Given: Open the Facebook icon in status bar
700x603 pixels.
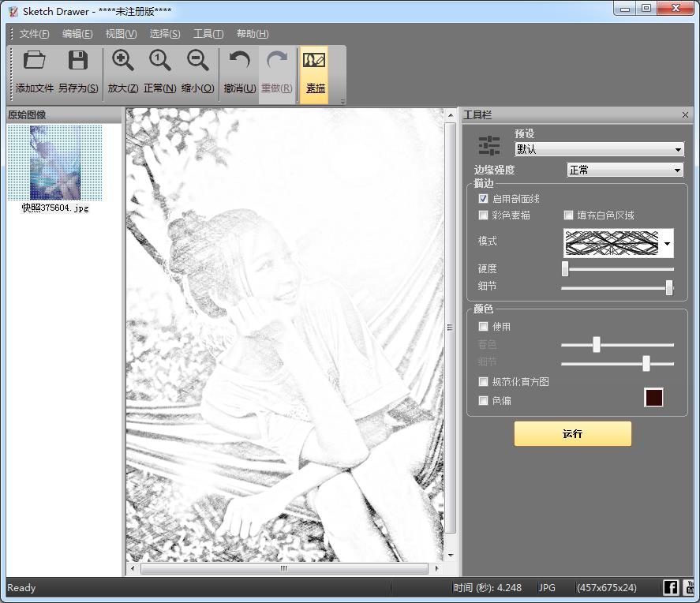Looking at the screenshot, I should pos(670,587).
